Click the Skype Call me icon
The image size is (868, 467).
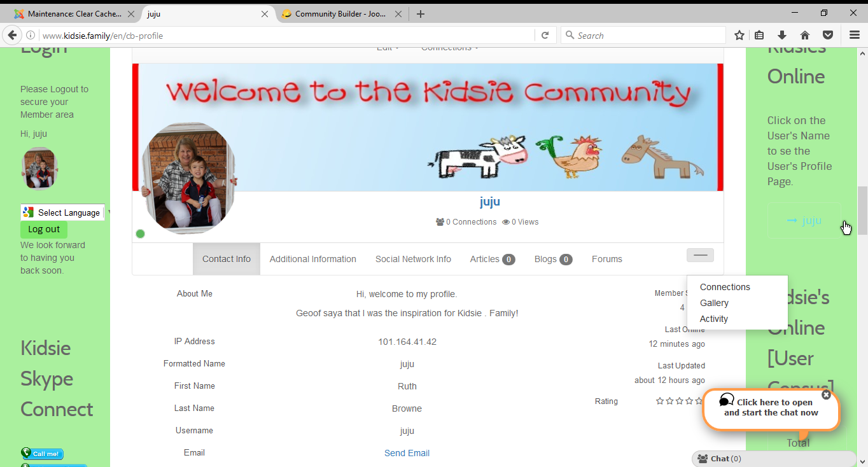point(43,454)
